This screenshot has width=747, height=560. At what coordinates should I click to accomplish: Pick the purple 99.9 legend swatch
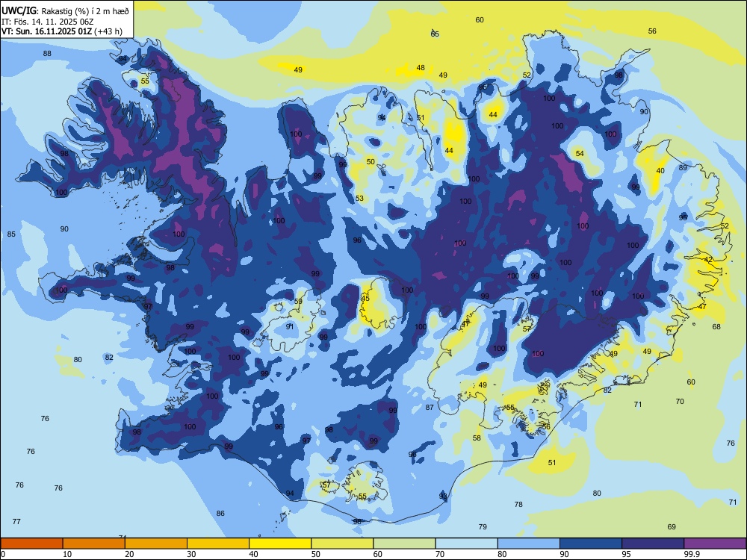pyautogui.click(x=715, y=544)
